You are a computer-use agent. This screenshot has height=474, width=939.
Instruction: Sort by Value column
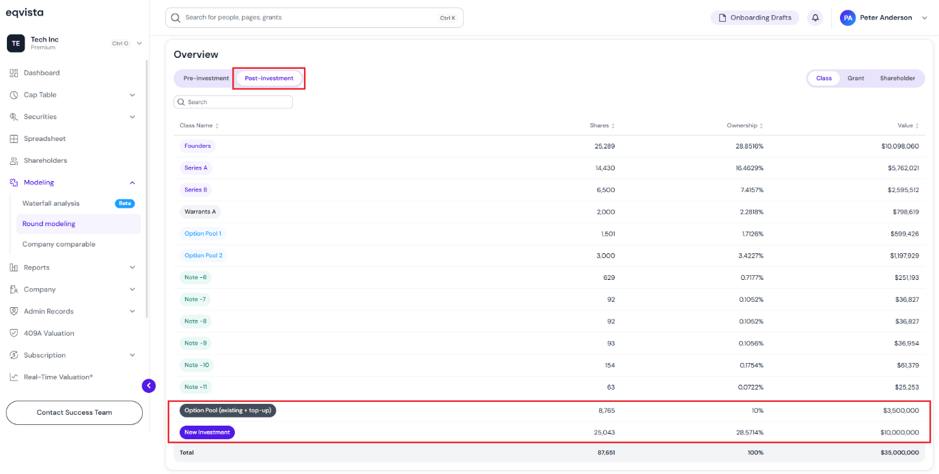[x=908, y=126]
